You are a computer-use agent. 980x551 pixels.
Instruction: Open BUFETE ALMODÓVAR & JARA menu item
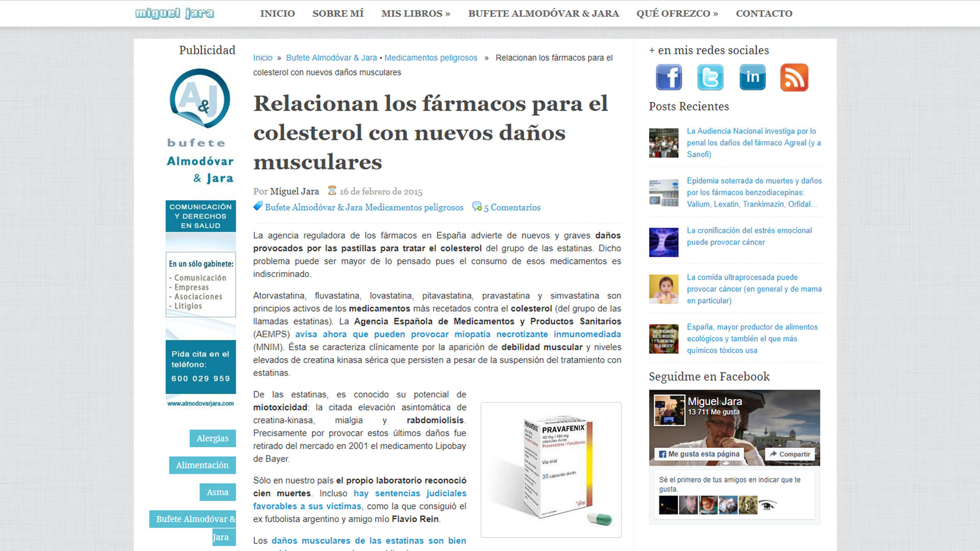(544, 13)
